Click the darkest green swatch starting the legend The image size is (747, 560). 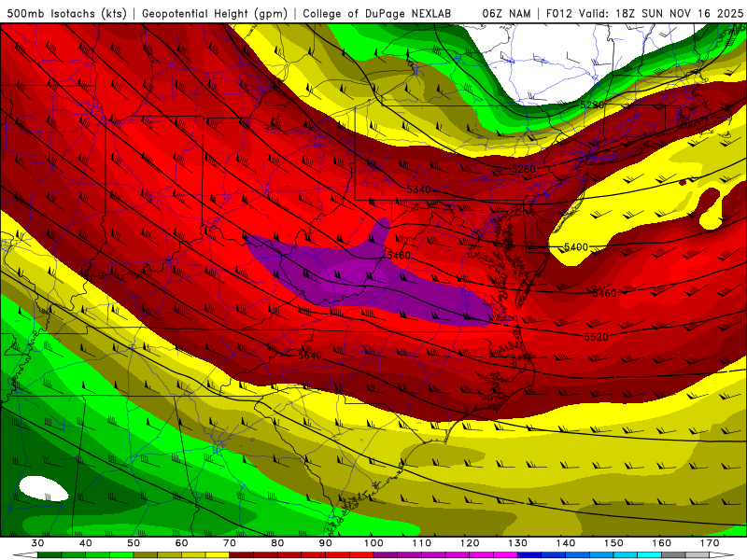[x=49, y=555]
